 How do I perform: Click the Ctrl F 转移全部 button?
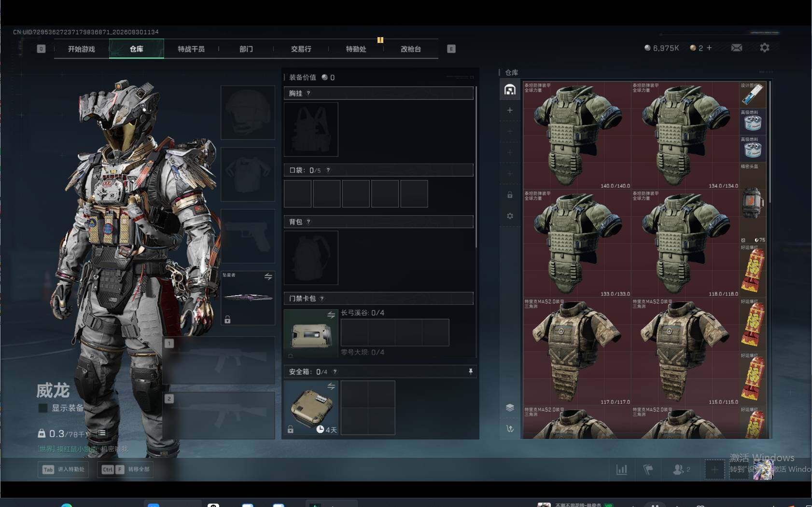[x=126, y=469]
